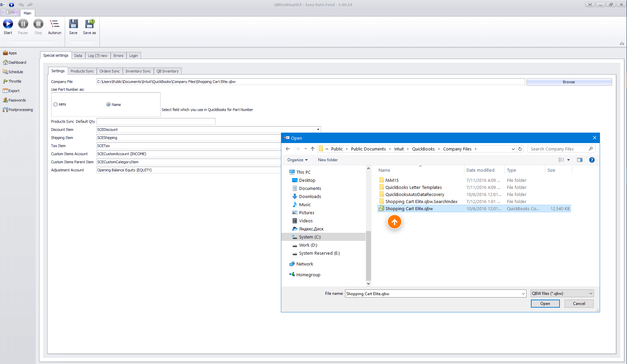
Task: Switch to the Log (7) new tab
Action: [97, 56]
